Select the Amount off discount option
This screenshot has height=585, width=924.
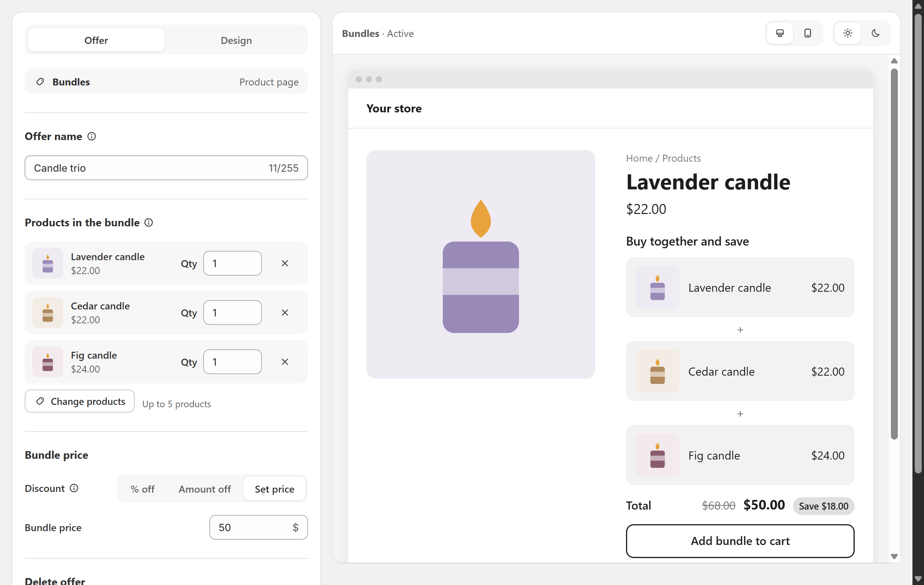pyautogui.click(x=204, y=489)
